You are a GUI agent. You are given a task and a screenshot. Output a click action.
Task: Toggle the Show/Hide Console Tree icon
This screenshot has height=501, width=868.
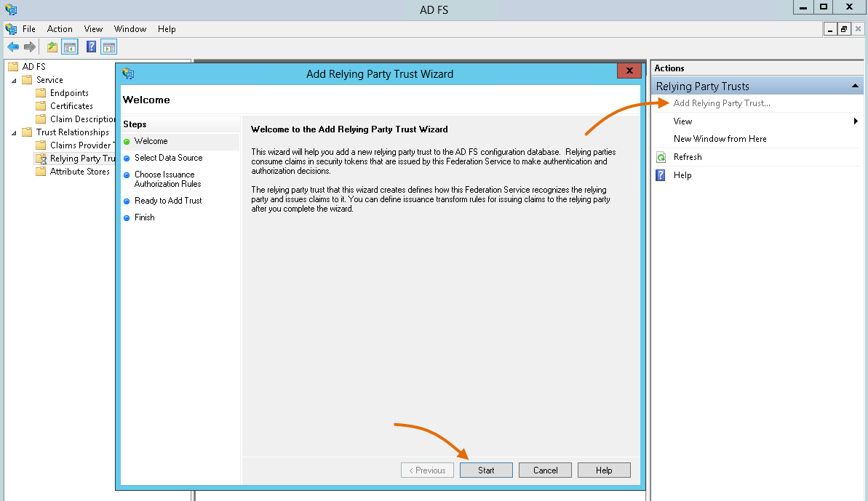[x=68, y=47]
